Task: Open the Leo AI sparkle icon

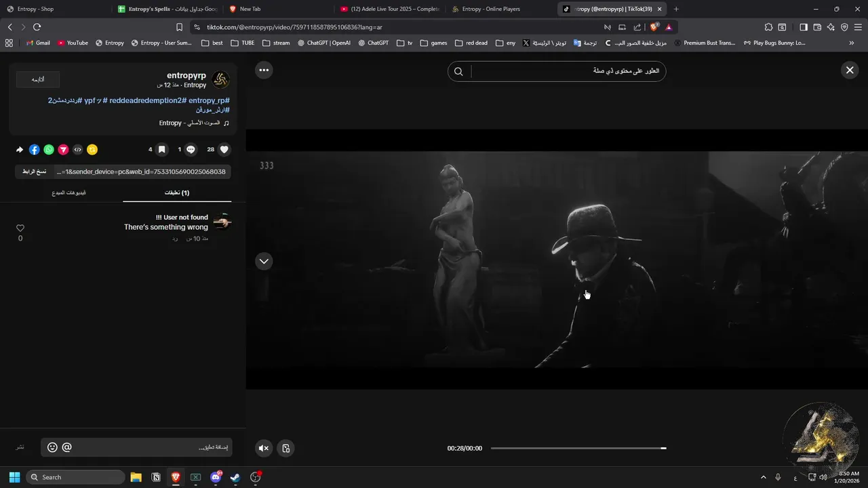Action: click(x=831, y=27)
